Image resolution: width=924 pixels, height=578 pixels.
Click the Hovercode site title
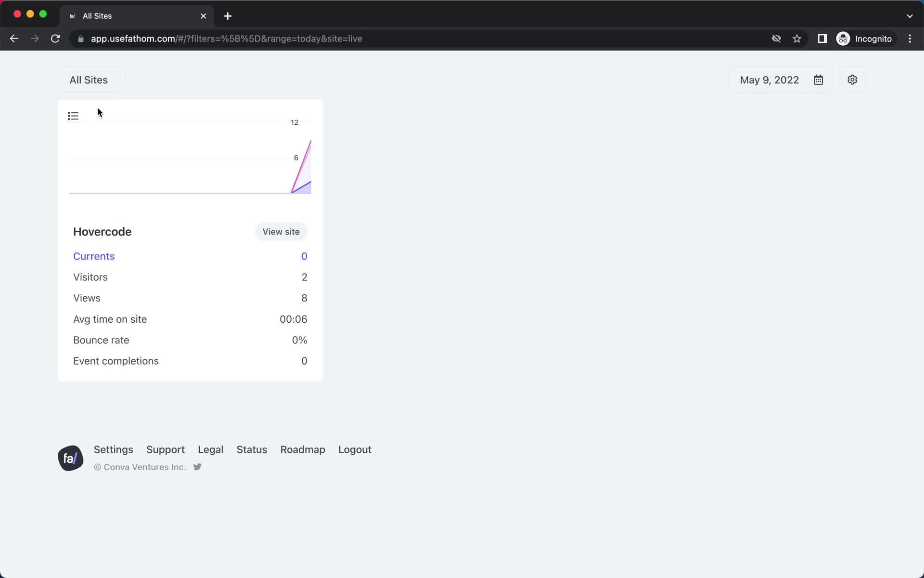pos(102,232)
